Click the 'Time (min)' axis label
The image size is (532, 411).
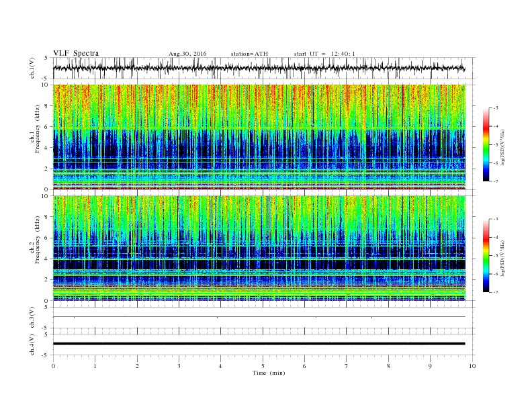tap(269, 373)
